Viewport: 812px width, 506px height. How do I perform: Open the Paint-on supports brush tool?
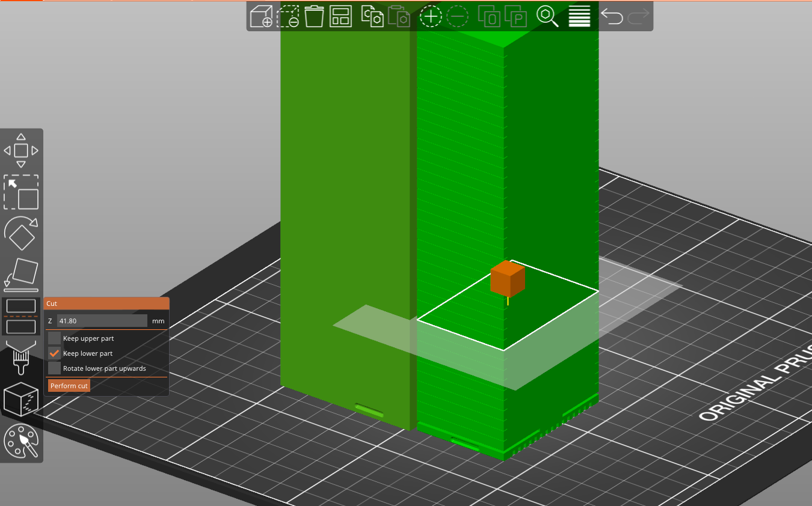click(x=21, y=357)
